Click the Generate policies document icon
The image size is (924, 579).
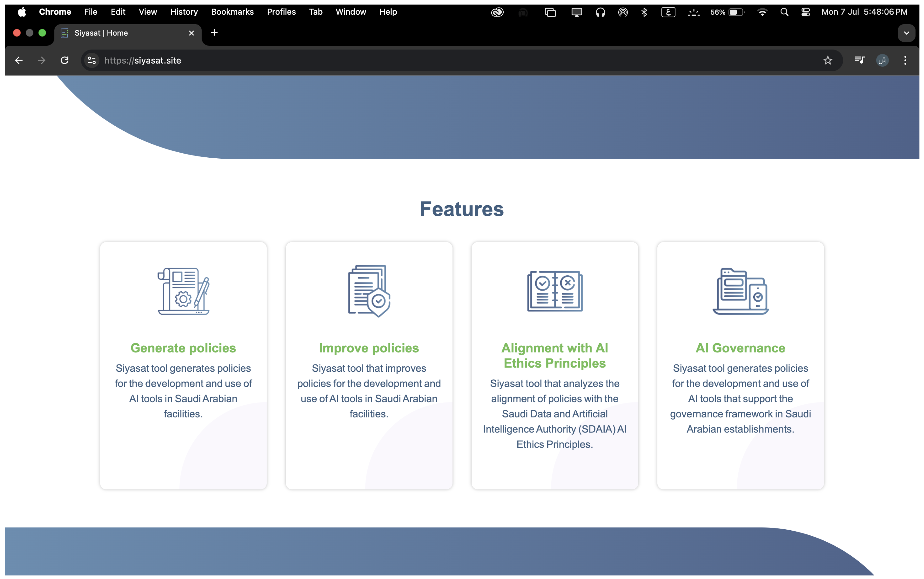tap(183, 291)
